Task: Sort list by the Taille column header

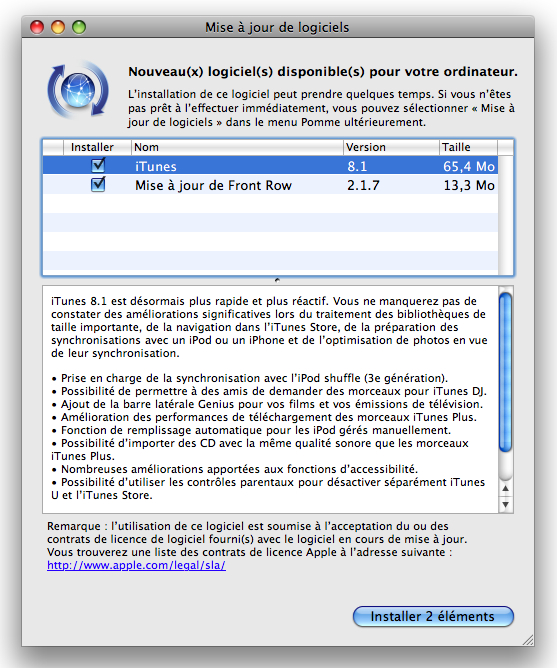Action: coord(468,147)
